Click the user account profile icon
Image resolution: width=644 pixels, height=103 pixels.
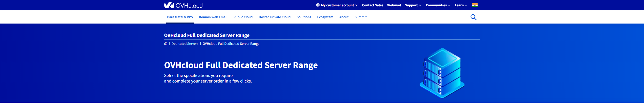tap(318, 5)
